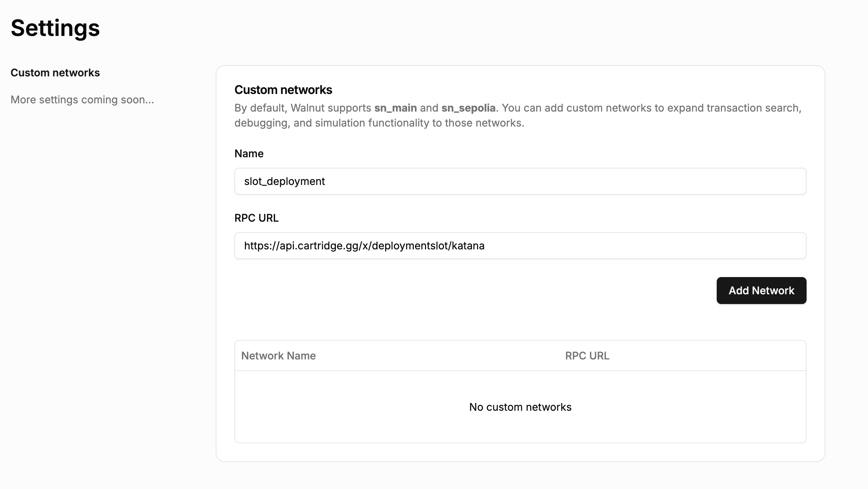Select the Custom networks sidebar item
The width and height of the screenshot is (868, 489).
click(x=55, y=73)
